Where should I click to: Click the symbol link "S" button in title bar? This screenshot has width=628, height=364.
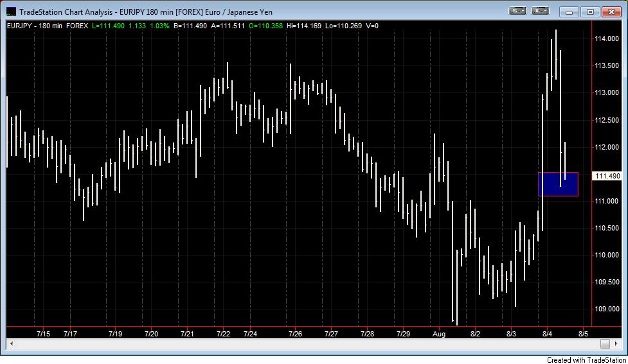[517, 11]
